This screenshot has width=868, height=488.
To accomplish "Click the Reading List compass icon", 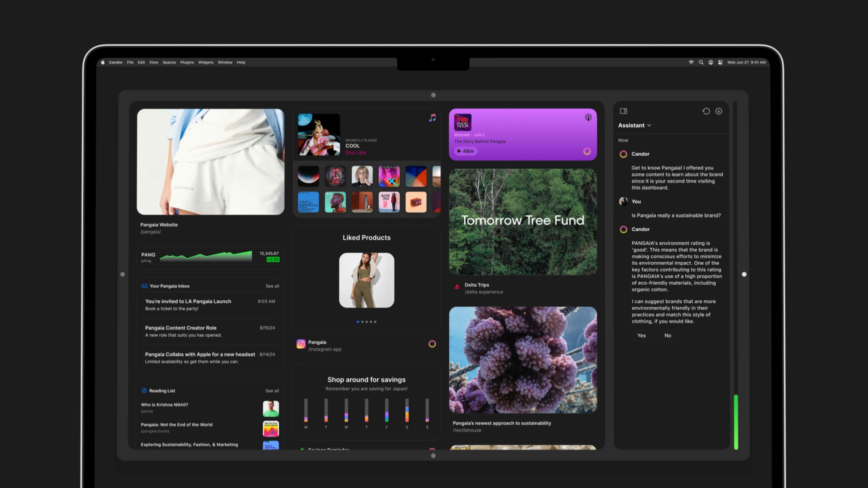I will (144, 391).
